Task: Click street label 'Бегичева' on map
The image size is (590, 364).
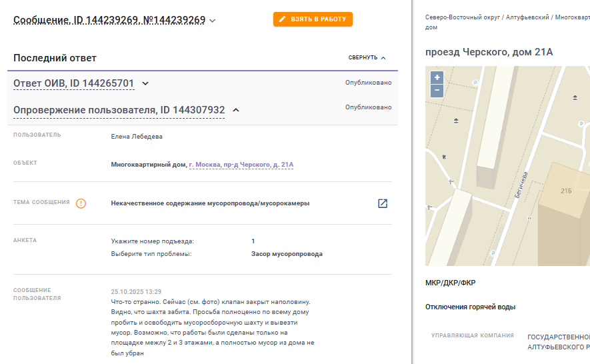Action: pyautogui.click(x=521, y=185)
